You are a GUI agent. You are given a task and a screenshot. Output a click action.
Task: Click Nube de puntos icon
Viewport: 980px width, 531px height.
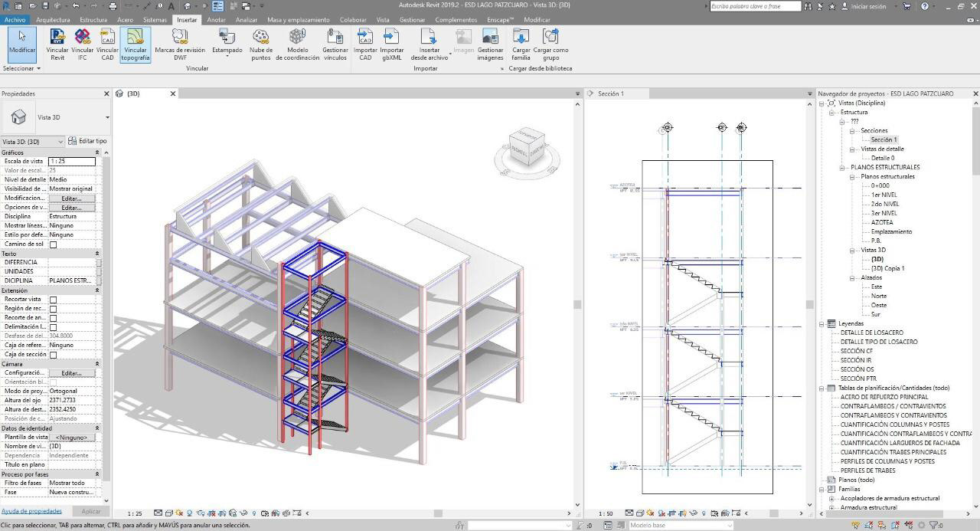(261, 44)
